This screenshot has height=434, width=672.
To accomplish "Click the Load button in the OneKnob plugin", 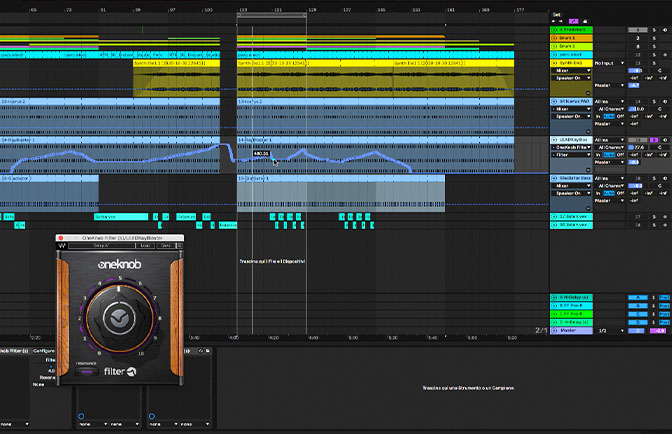I will point(145,245).
